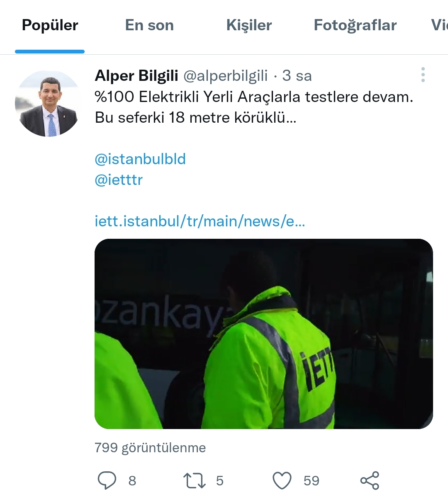448x502 pixels.
Task: Open the @alperbilgili handle
Action: [x=225, y=76]
